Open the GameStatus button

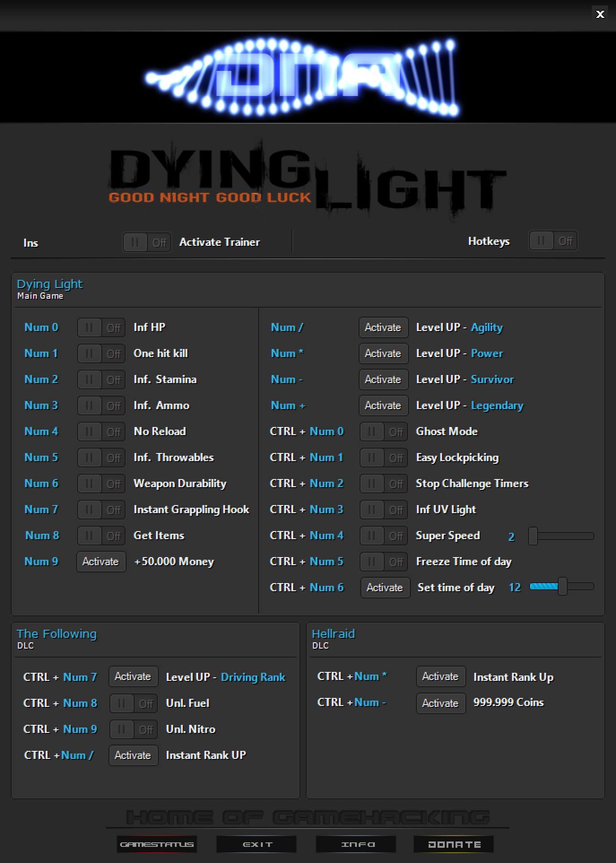point(157,844)
